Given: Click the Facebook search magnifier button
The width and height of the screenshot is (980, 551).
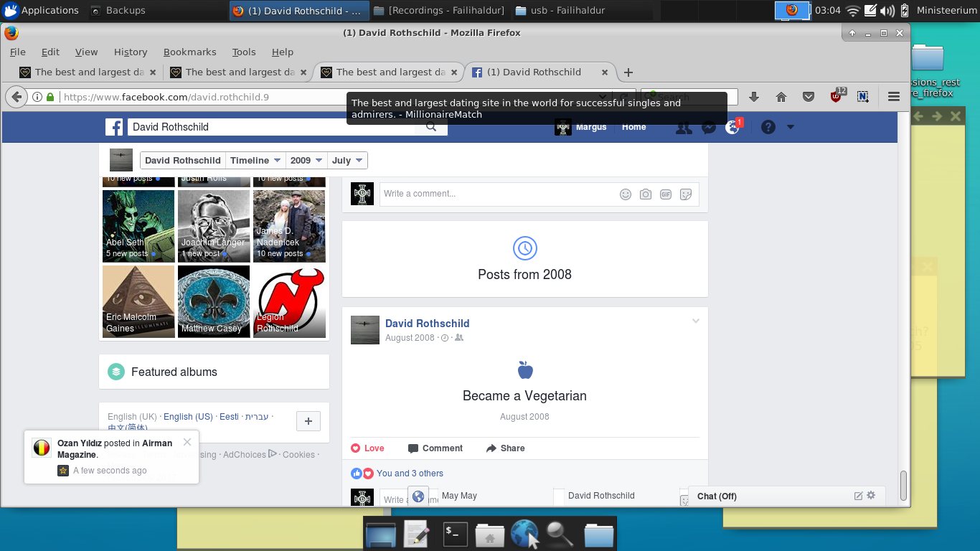Looking at the screenshot, I should click(431, 127).
